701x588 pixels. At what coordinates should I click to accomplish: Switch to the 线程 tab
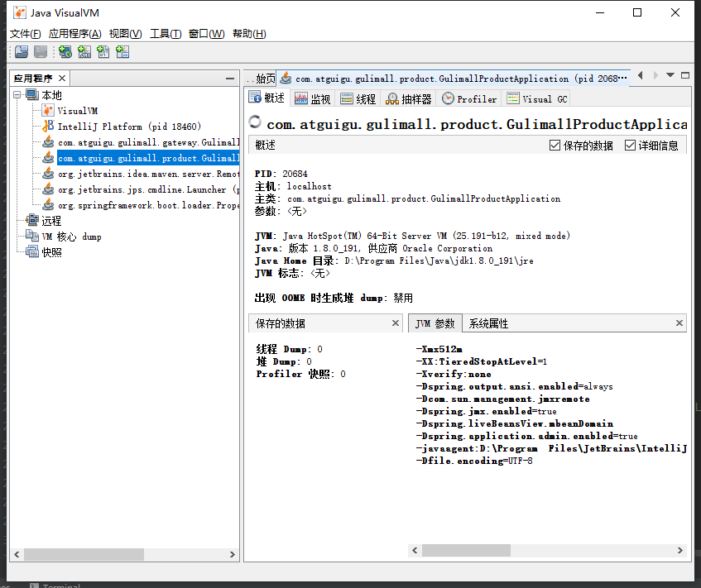(x=358, y=98)
